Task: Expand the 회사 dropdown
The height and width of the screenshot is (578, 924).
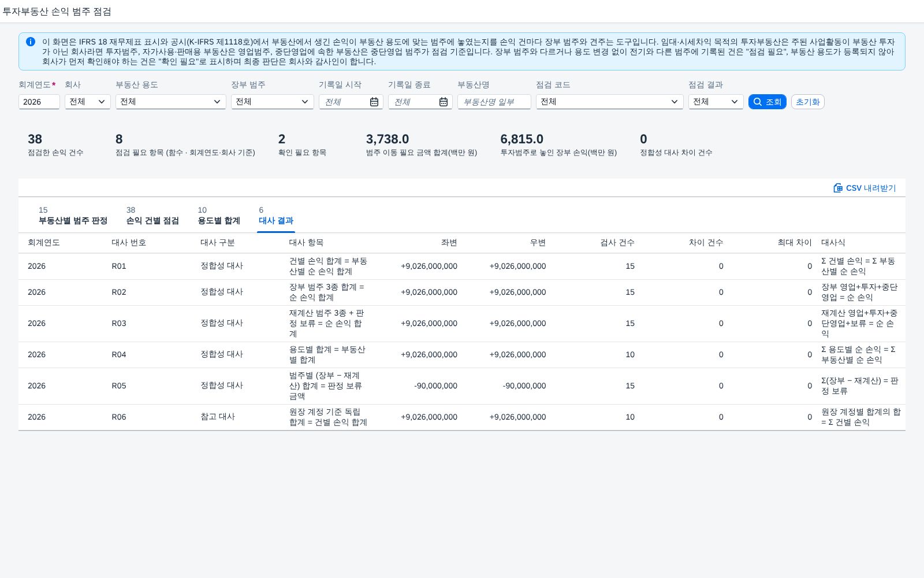Action: (88, 102)
